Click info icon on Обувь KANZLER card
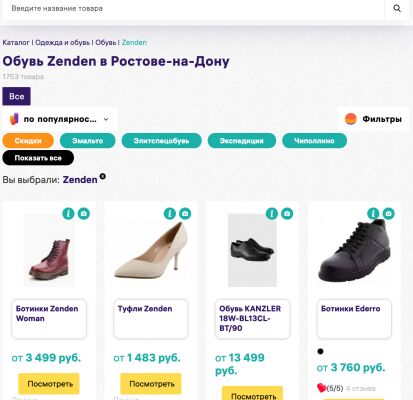 coord(272,213)
